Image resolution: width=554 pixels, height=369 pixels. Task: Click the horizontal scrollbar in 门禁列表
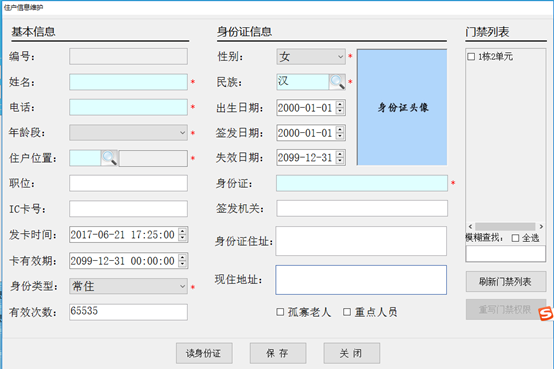(506, 227)
